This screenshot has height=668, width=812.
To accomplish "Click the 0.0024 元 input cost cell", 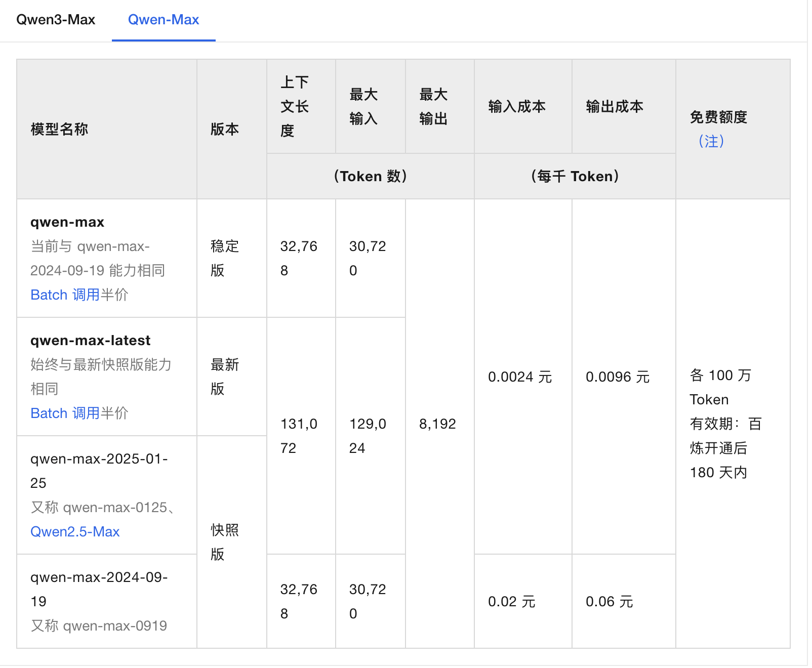I will click(519, 377).
